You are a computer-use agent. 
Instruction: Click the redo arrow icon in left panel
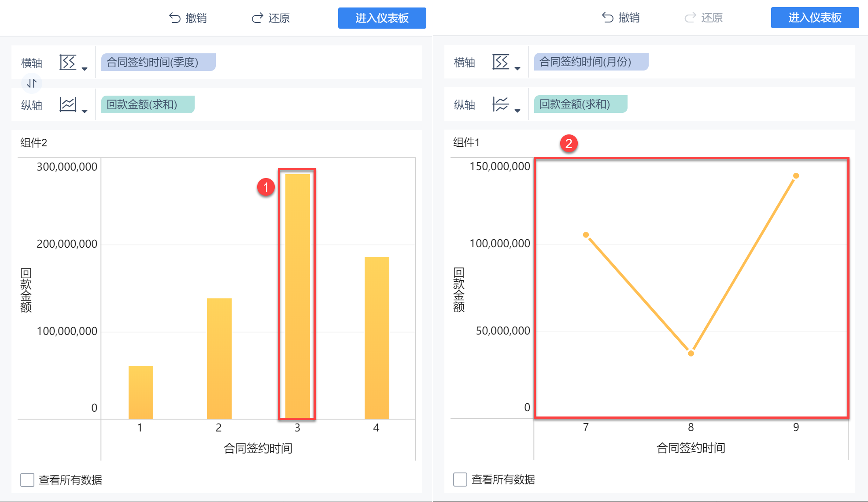(257, 18)
